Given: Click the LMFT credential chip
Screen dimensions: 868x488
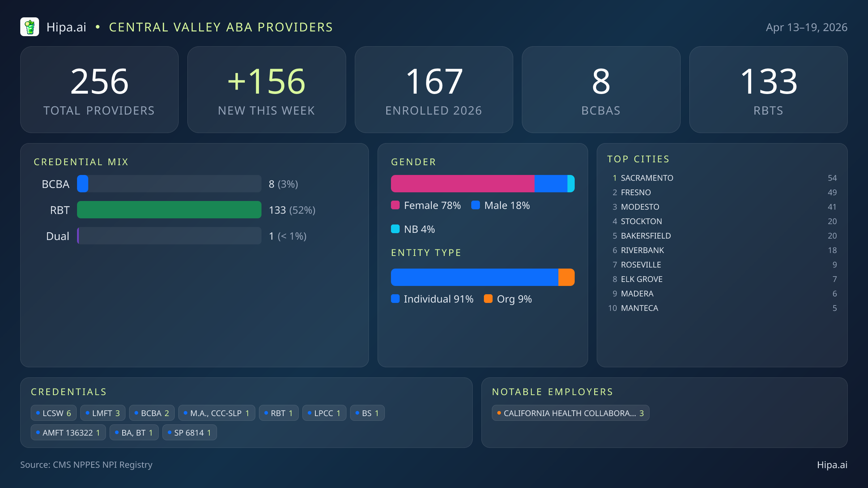Looking at the screenshot, I should point(103,413).
